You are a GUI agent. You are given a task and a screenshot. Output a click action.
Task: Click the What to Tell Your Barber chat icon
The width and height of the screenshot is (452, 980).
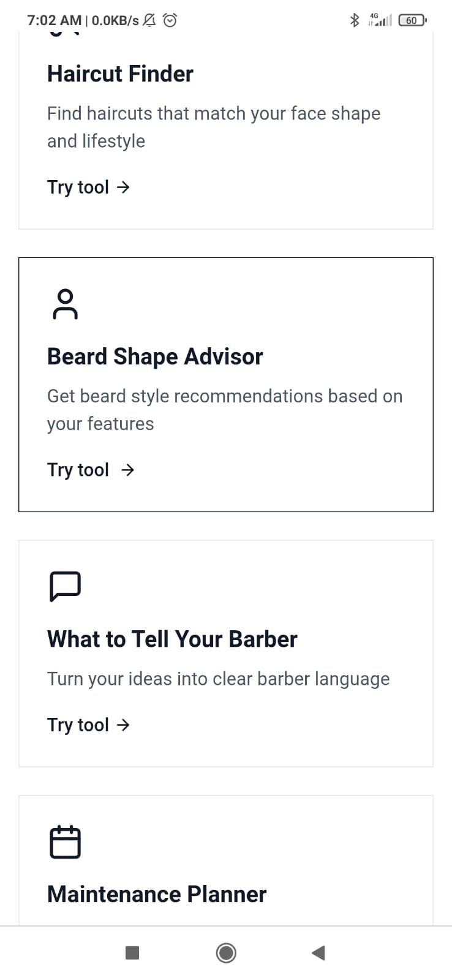[x=65, y=586]
